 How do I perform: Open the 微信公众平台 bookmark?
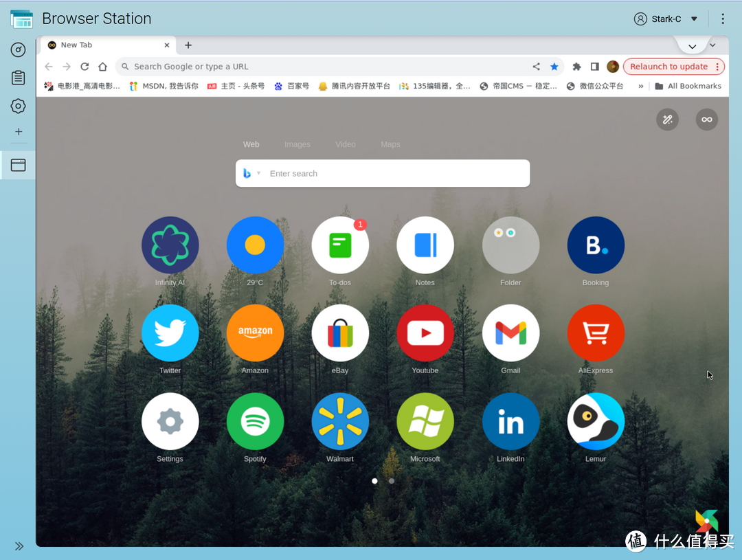click(x=595, y=86)
